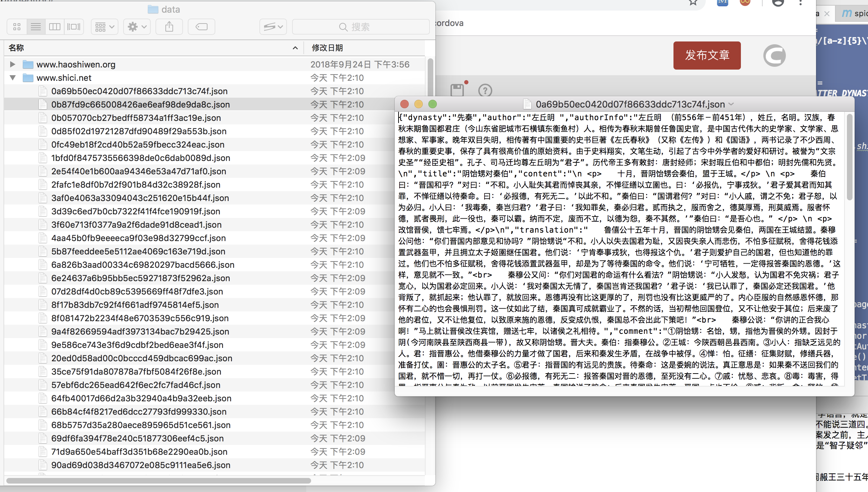This screenshot has width=868, height=492.
Task: Click the 发布文章 publish button
Action: (707, 55)
